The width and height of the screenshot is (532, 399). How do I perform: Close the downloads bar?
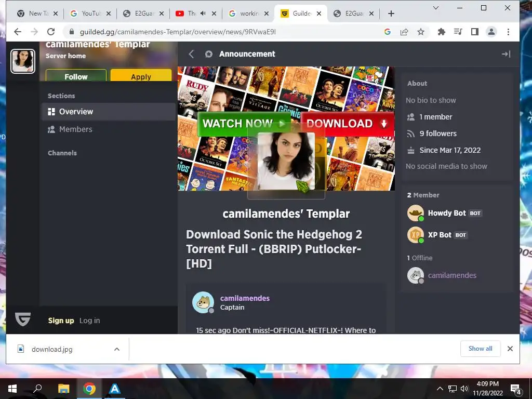pos(510,349)
